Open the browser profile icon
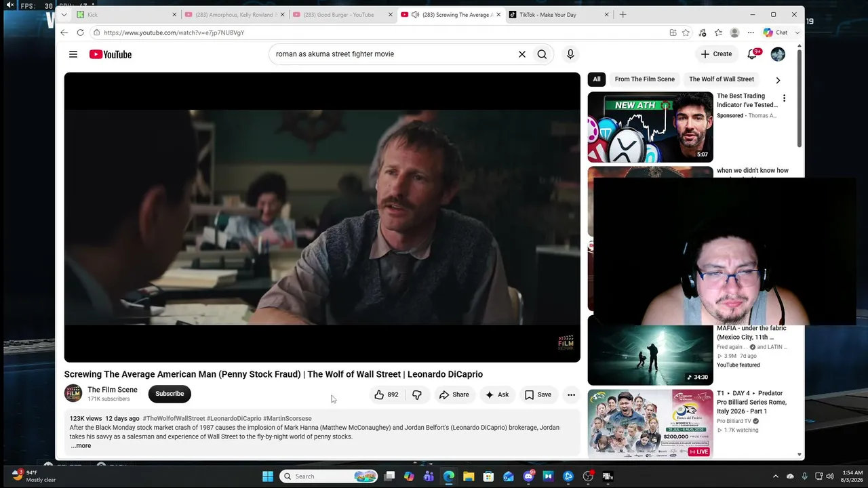The image size is (868, 488). 734,33
